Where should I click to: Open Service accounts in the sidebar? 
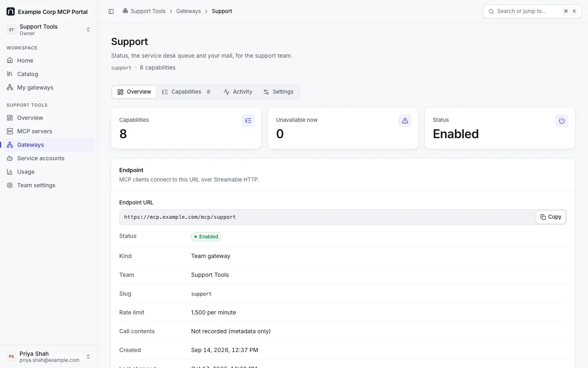pos(49,158)
